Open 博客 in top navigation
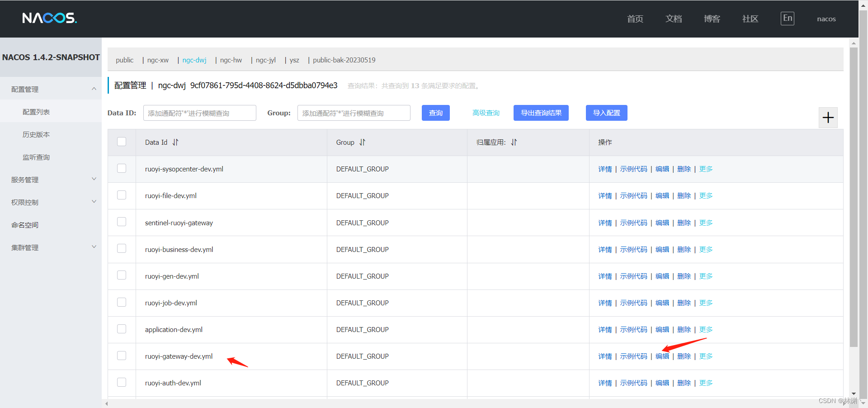 [x=712, y=19]
